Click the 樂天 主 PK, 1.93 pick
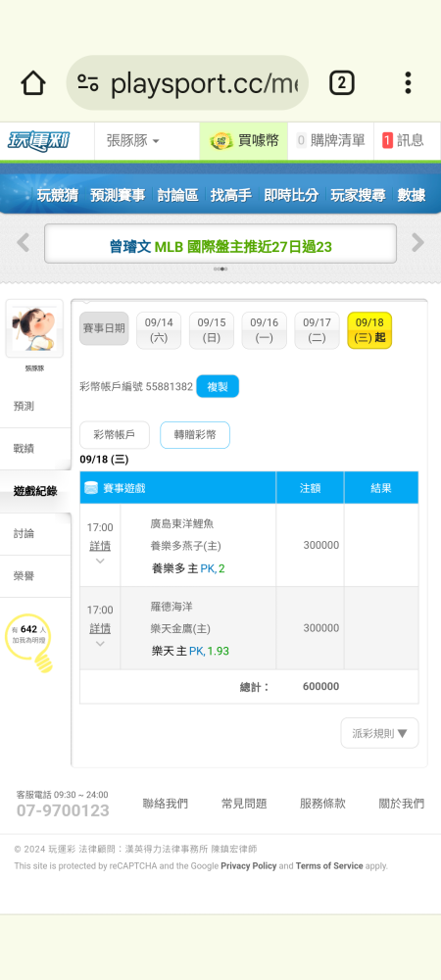This screenshot has width=441, height=980. tap(190, 652)
